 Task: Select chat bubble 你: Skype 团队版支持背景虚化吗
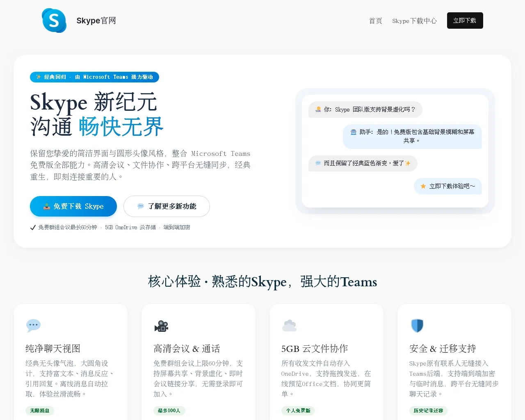pyautogui.click(x=365, y=110)
